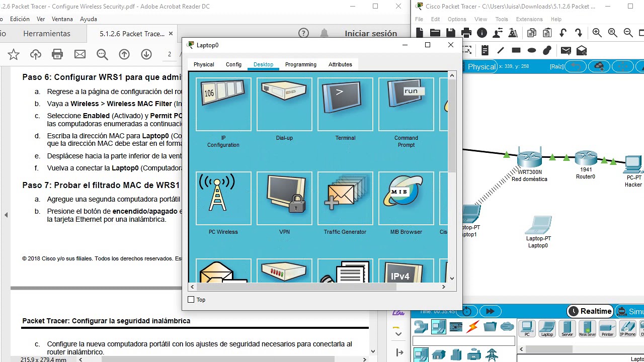
Task: Open the MIB Browser
Action: coord(406,199)
